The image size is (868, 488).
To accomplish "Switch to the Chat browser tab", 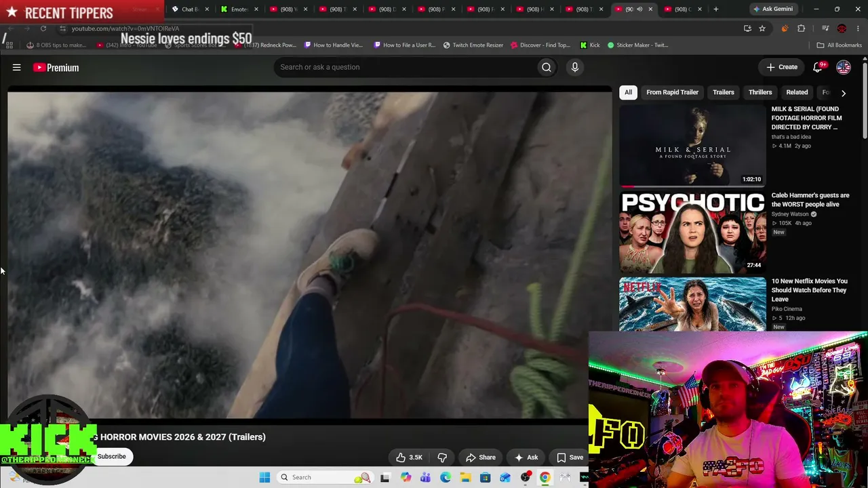I will coord(189,9).
